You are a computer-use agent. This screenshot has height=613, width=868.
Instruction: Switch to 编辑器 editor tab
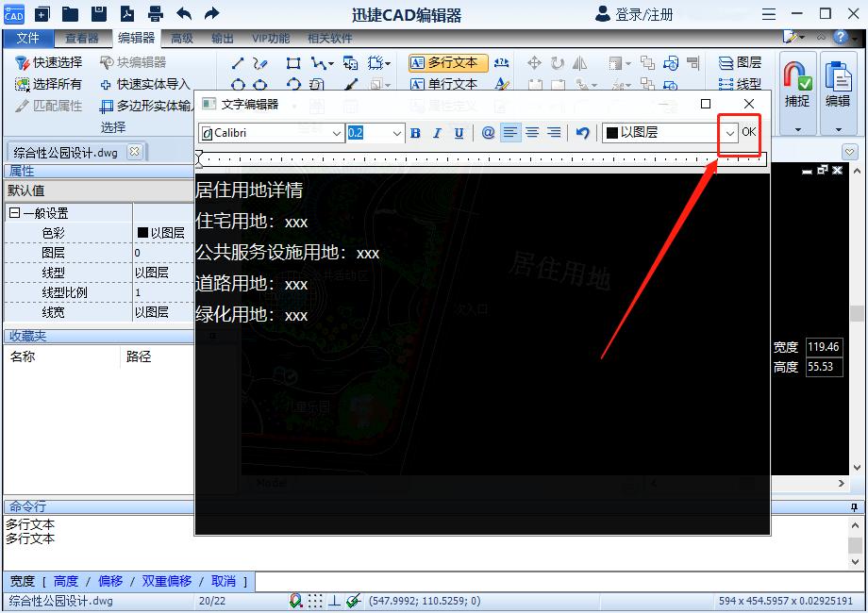click(x=136, y=38)
